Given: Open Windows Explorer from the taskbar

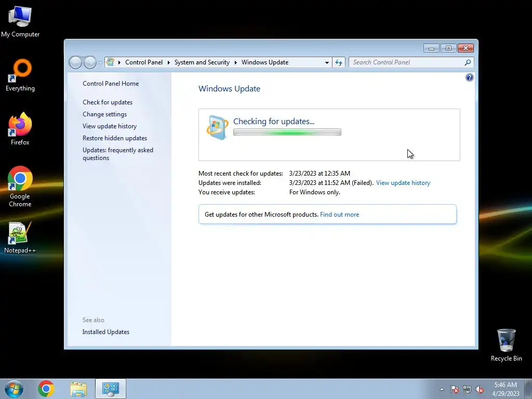Looking at the screenshot, I should click(78, 389).
